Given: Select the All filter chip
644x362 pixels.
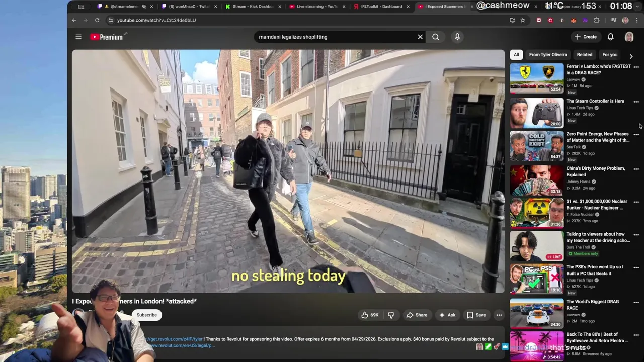Looking at the screenshot, I should pyautogui.click(x=516, y=55).
